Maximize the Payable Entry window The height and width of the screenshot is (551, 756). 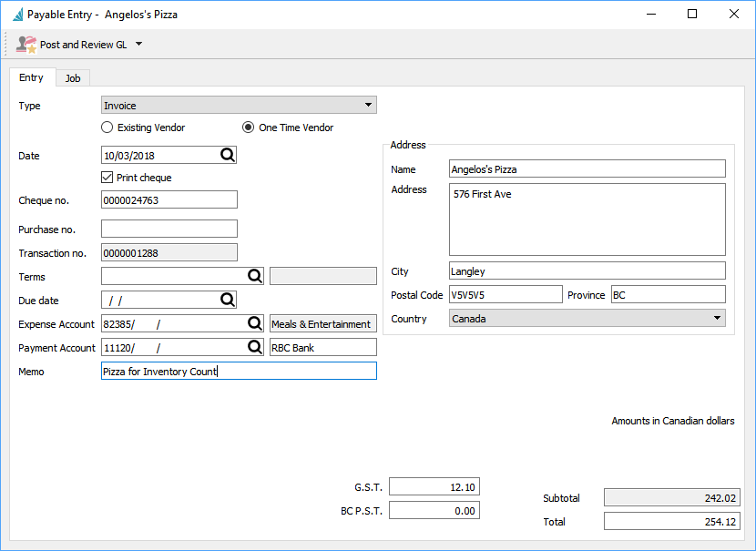pyautogui.click(x=692, y=15)
